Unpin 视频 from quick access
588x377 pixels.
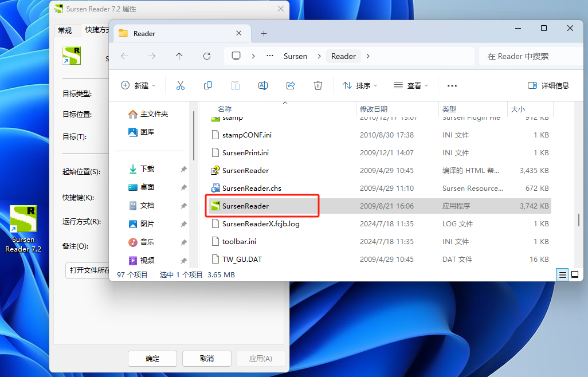[184, 261]
